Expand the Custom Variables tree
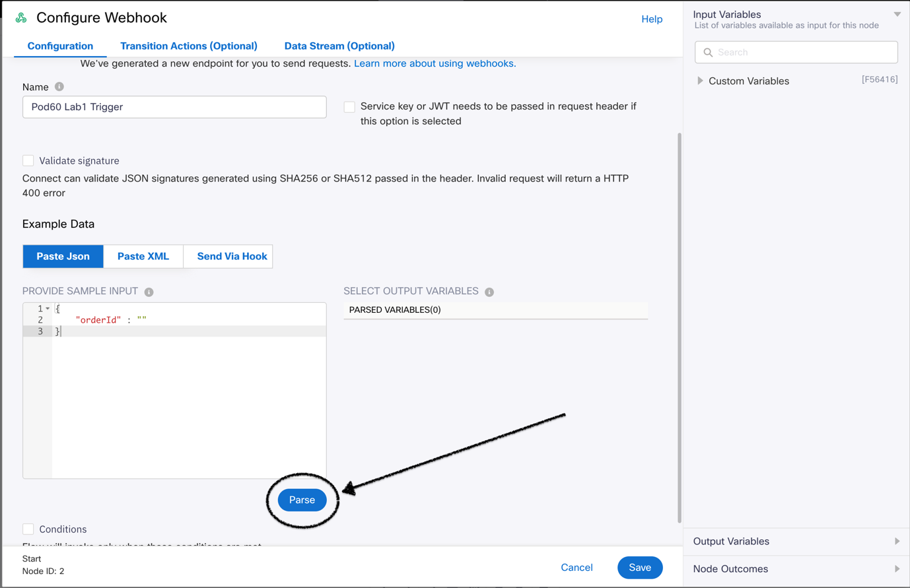910x588 pixels. pos(700,81)
